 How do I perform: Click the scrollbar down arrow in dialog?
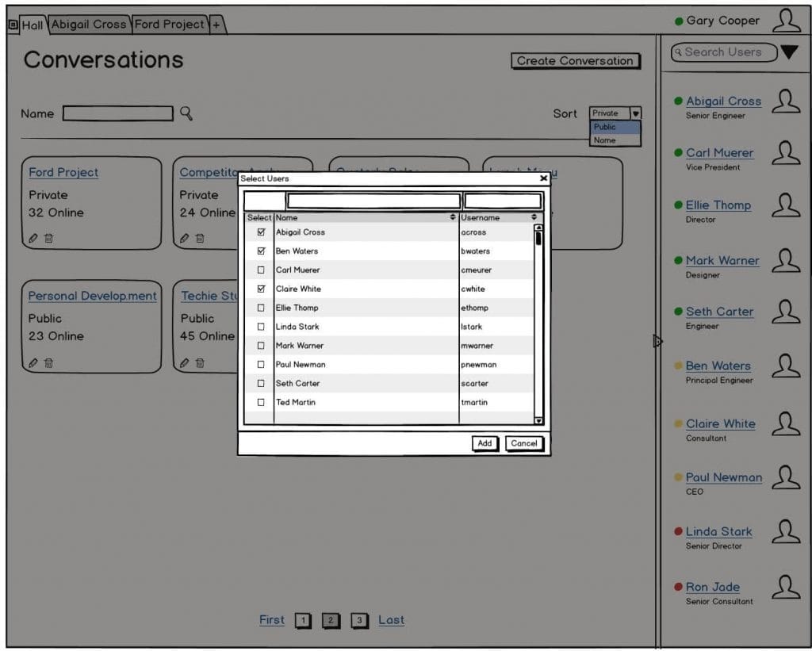tap(538, 420)
